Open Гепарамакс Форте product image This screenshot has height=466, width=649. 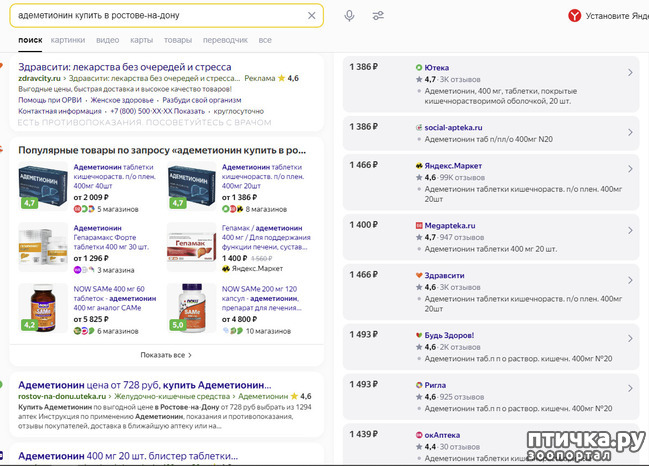coord(43,247)
